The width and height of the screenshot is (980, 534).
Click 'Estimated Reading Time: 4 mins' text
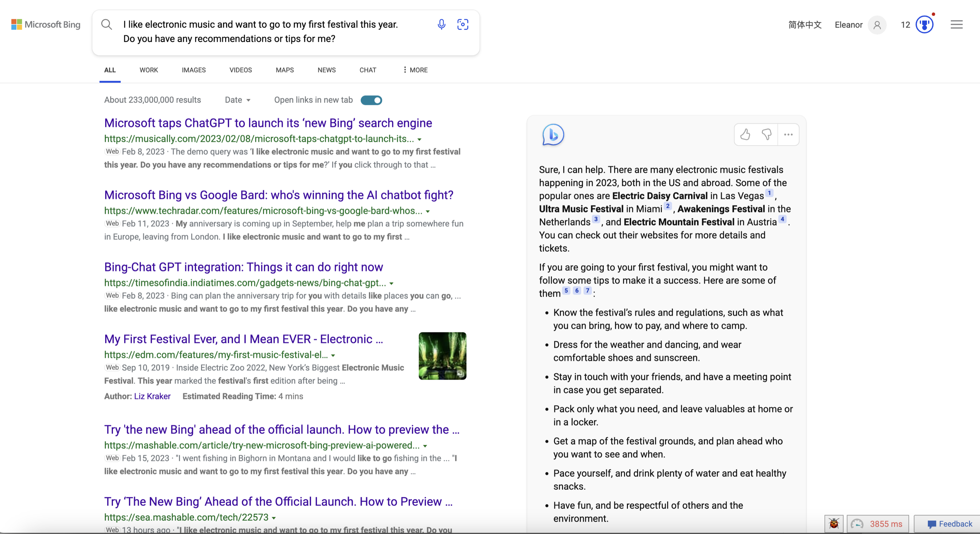[x=243, y=396]
